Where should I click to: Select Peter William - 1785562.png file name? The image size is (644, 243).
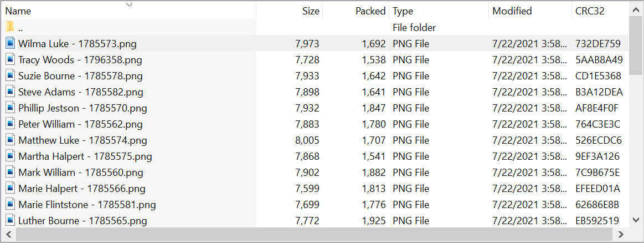click(x=80, y=124)
